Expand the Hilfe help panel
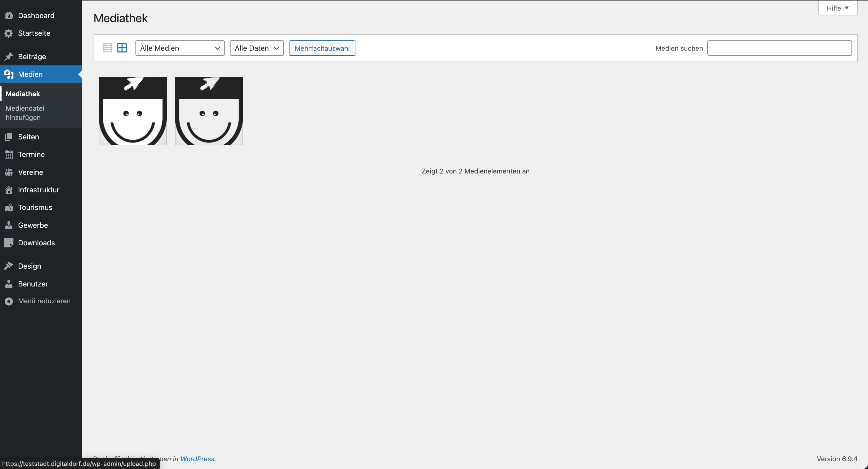 click(x=837, y=8)
